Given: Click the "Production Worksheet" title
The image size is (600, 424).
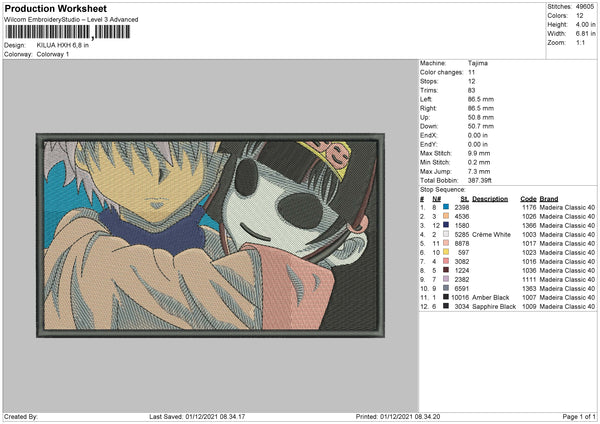Looking at the screenshot, I should (x=56, y=8).
